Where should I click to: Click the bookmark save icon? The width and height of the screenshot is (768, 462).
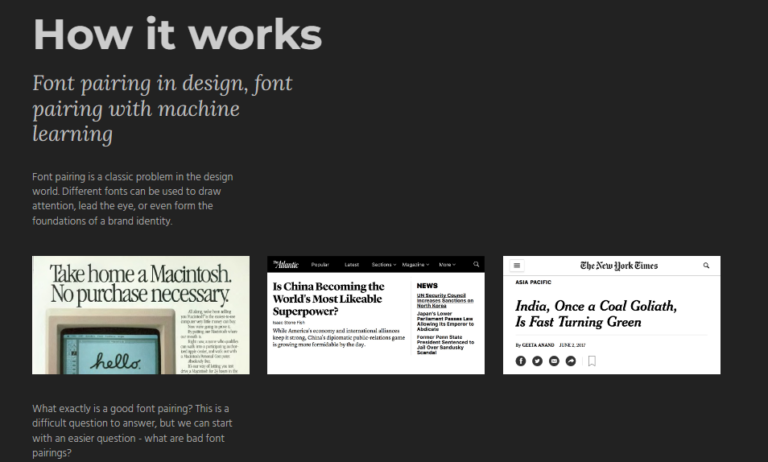(592, 361)
